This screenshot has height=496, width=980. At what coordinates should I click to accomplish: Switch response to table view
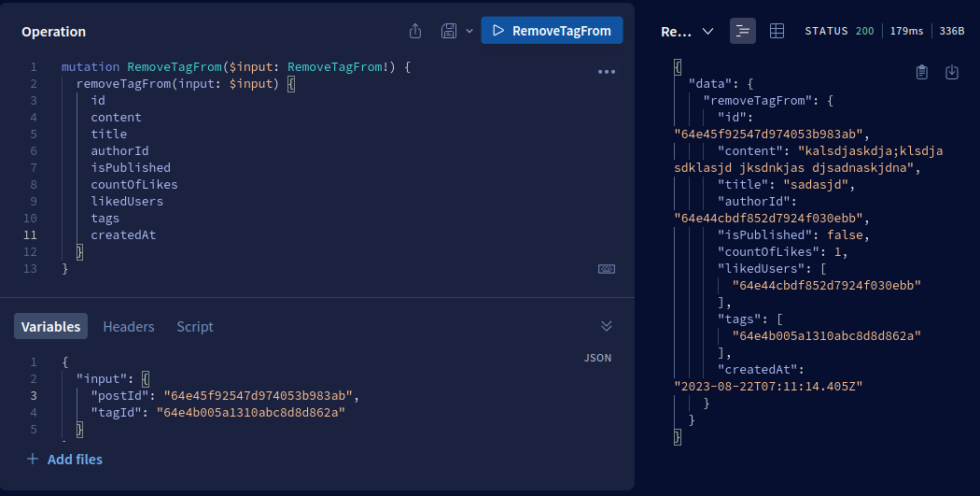coord(777,31)
